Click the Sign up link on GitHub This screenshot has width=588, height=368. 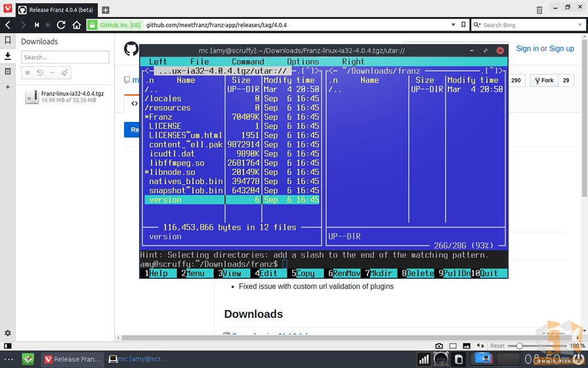(562, 48)
